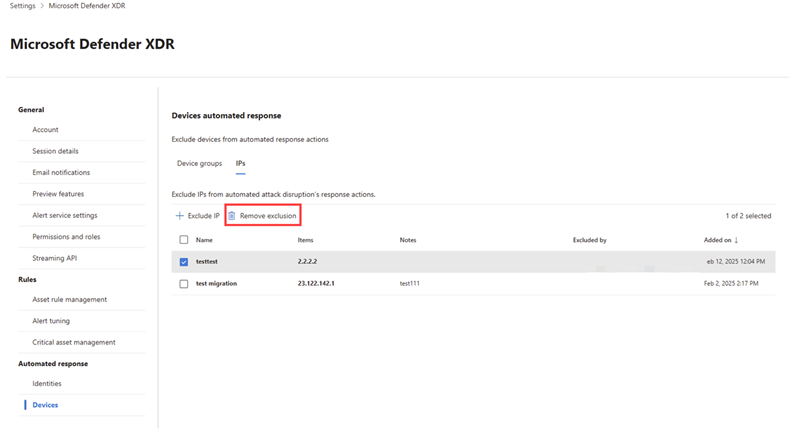Click the Notes column header
Viewport: 800px width, 439px height.
408,240
